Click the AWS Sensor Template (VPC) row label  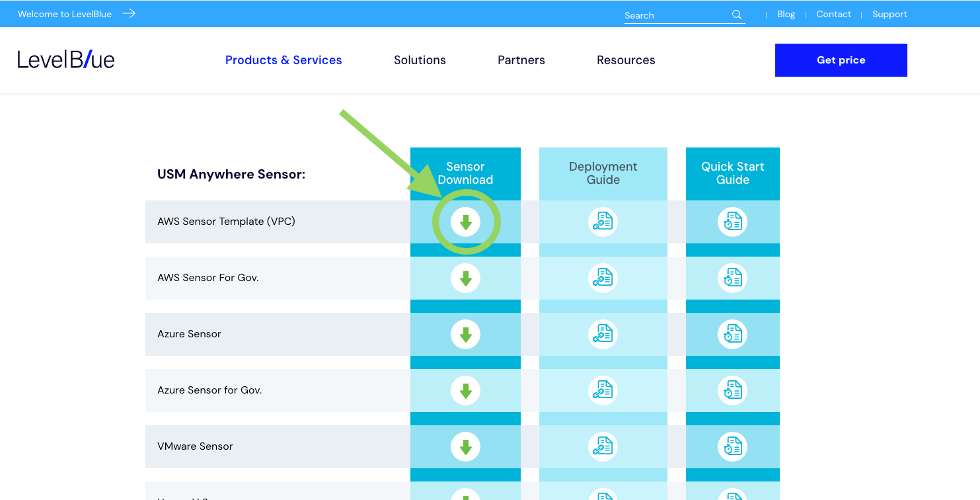coord(226,222)
